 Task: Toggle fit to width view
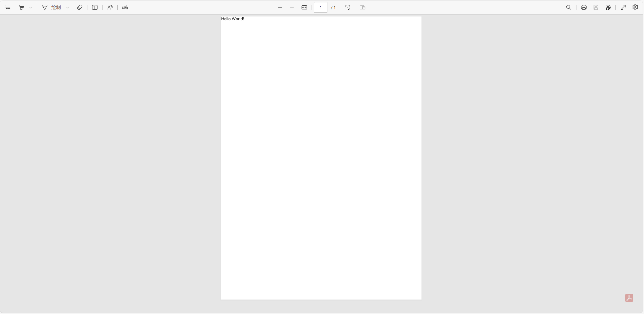click(304, 7)
